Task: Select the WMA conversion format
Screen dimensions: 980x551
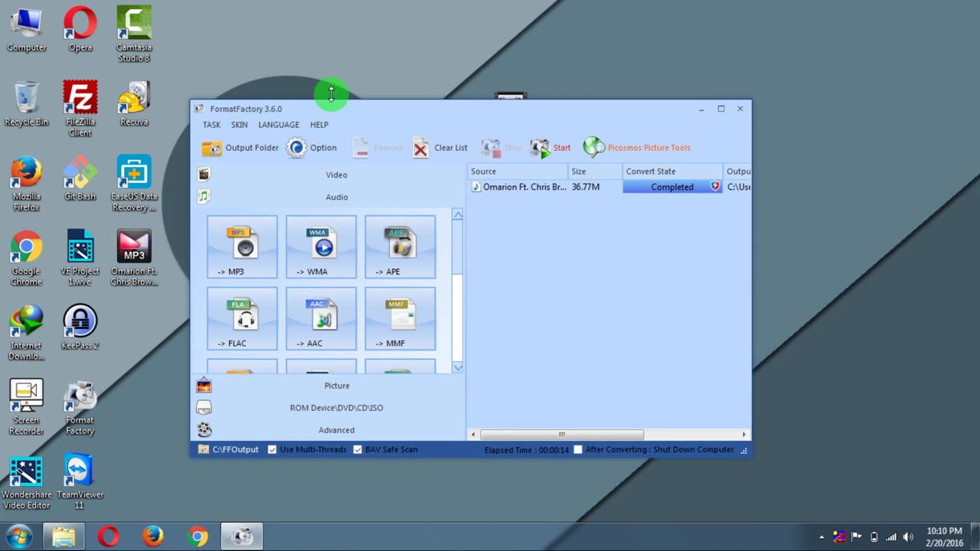Action: 321,246
